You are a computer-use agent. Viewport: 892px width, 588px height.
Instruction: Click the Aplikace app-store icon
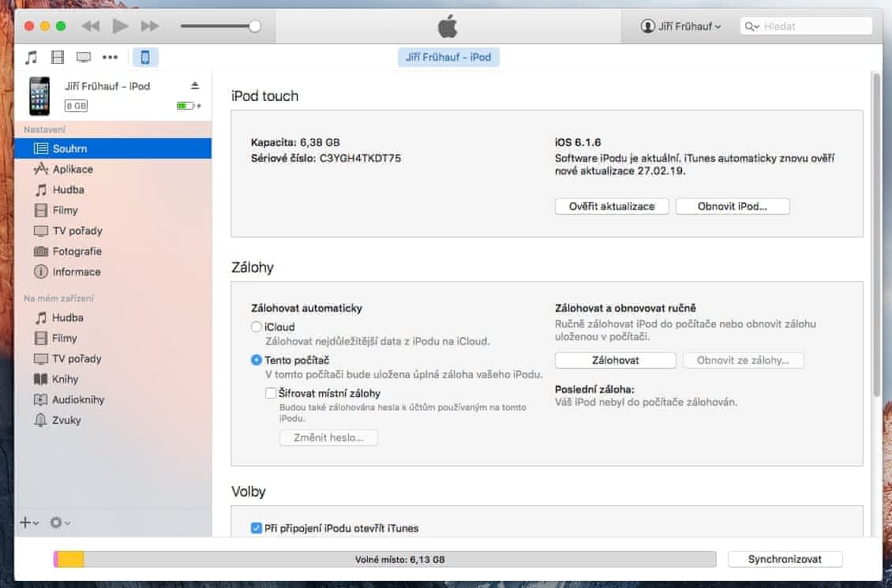point(41,169)
